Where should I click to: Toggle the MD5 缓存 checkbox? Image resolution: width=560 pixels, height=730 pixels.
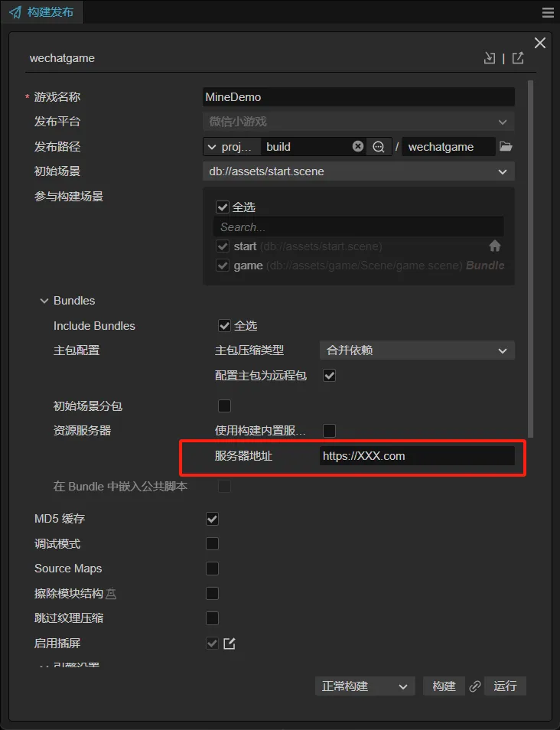(213, 519)
